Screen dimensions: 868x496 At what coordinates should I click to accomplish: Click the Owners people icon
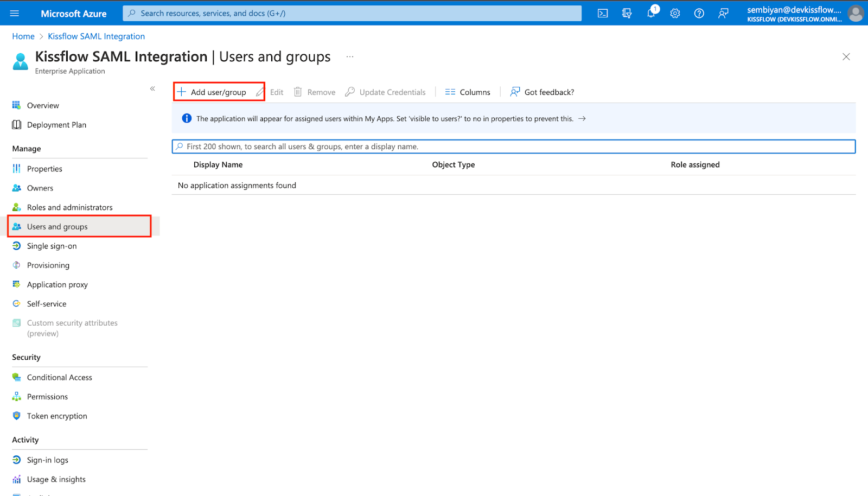[16, 188]
